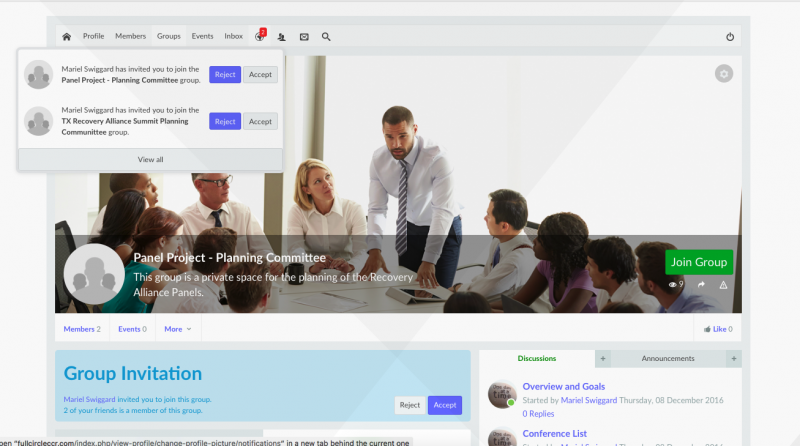Click the Panel Project group title
Viewport: 800px width, 446px height.
point(230,258)
